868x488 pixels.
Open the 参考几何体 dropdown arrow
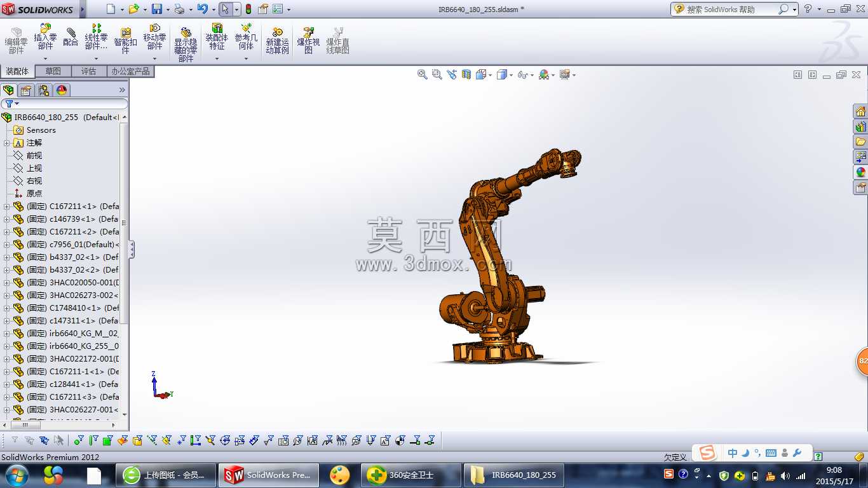click(246, 58)
